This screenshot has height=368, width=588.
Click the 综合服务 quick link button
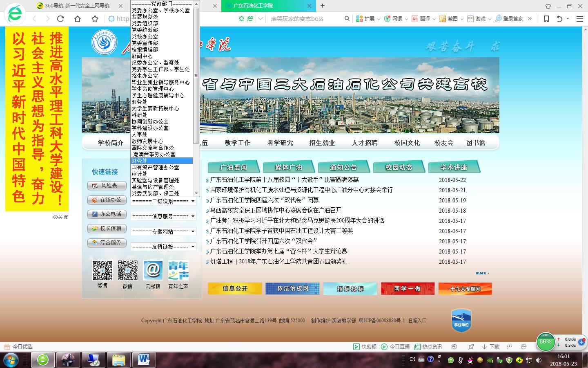tap(107, 243)
